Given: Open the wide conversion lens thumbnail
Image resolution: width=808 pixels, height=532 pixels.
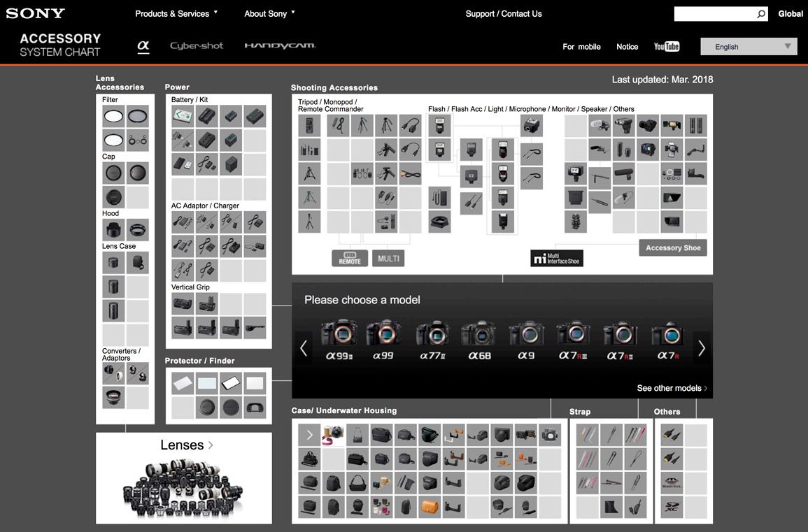Looking at the screenshot, I should (x=113, y=397).
